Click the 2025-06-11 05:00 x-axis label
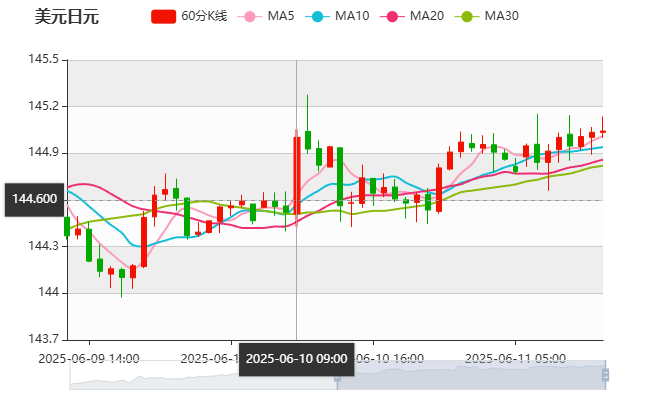This screenshot has width=670, height=400. click(516, 357)
